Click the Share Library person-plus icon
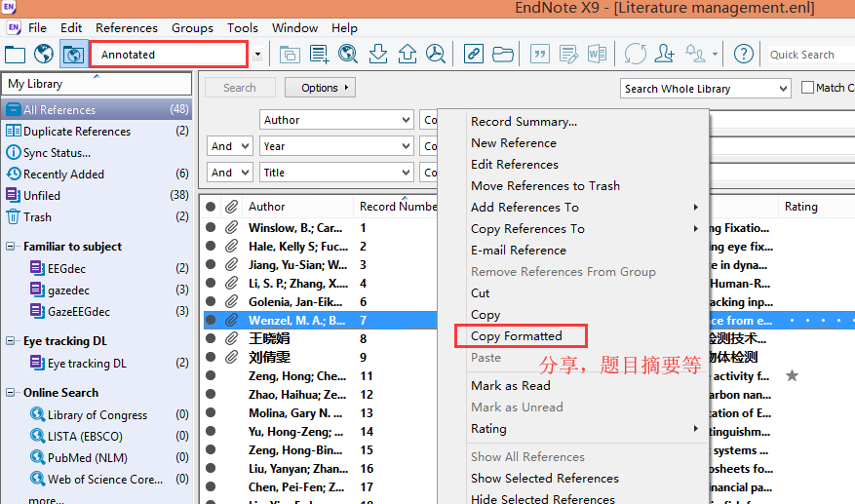 tap(664, 54)
